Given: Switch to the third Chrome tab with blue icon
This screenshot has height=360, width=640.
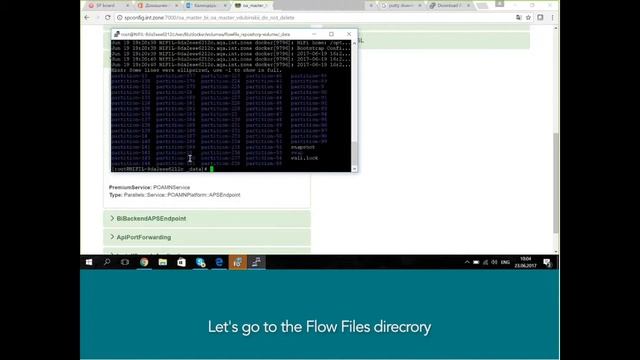Looking at the screenshot, I should pyautogui.click(x=205, y=6).
